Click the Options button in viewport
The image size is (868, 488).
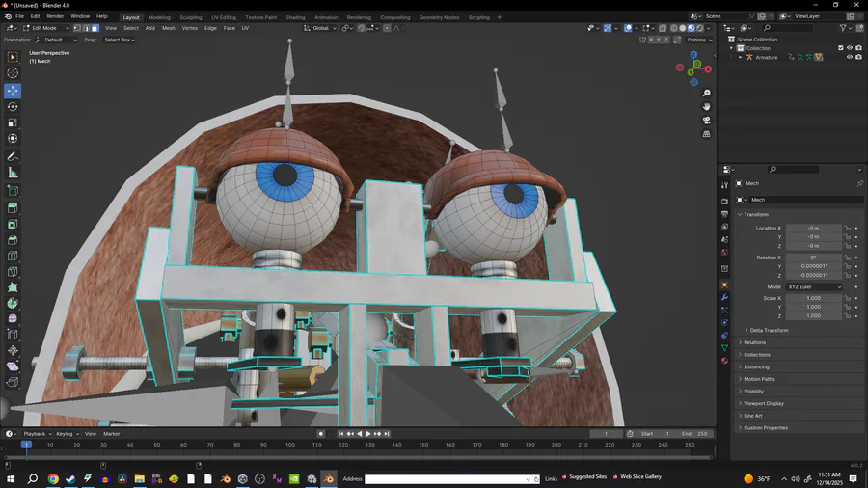point(698,40)
